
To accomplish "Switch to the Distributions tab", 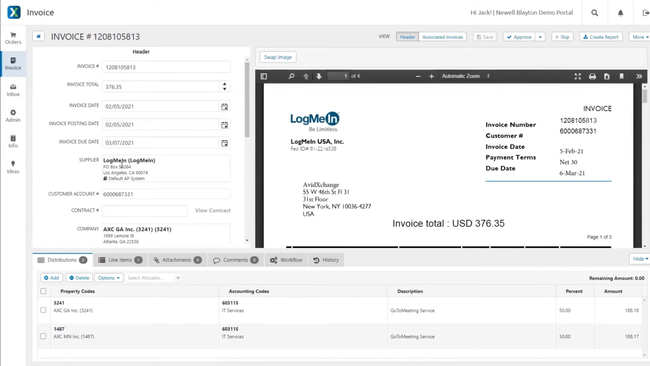I will (63, 260).
